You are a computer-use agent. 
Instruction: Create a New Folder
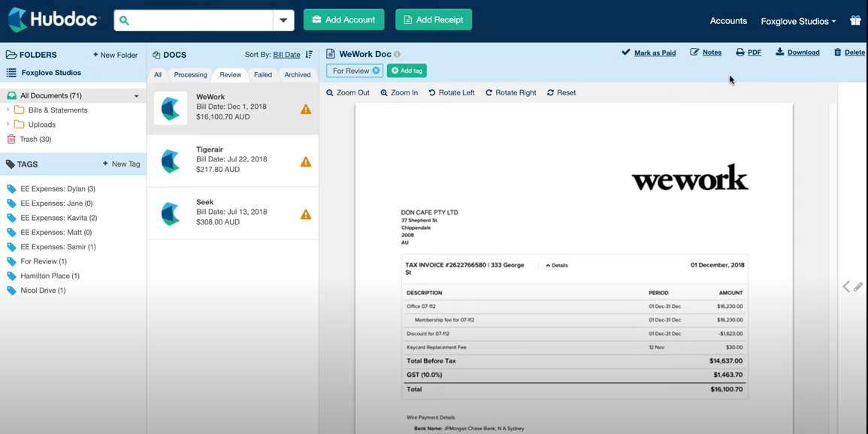click(115, 55)
